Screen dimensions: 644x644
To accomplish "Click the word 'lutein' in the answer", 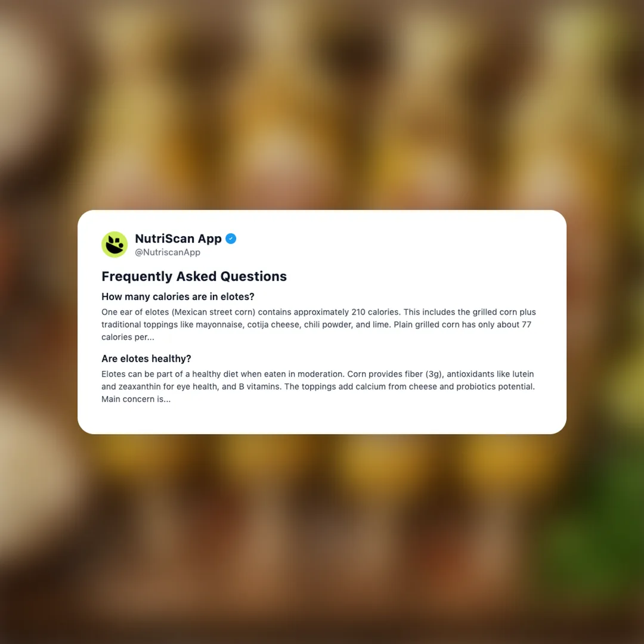I will 523,374.
